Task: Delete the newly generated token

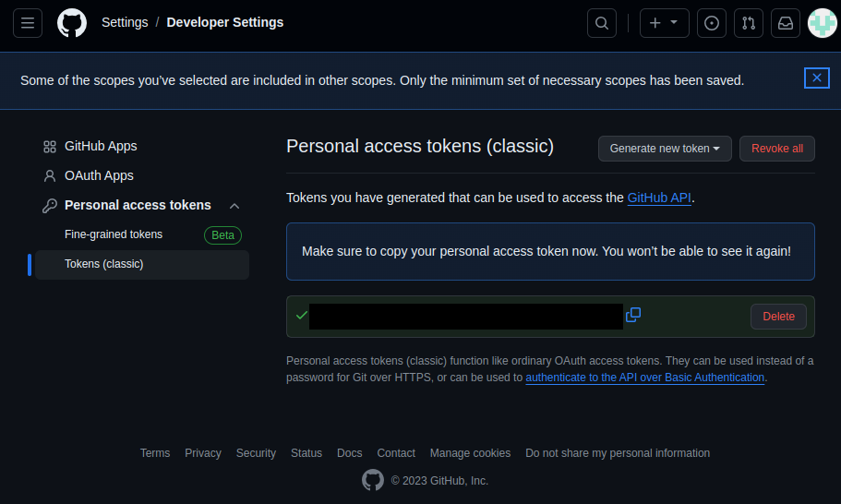Action: click(779, 317)
